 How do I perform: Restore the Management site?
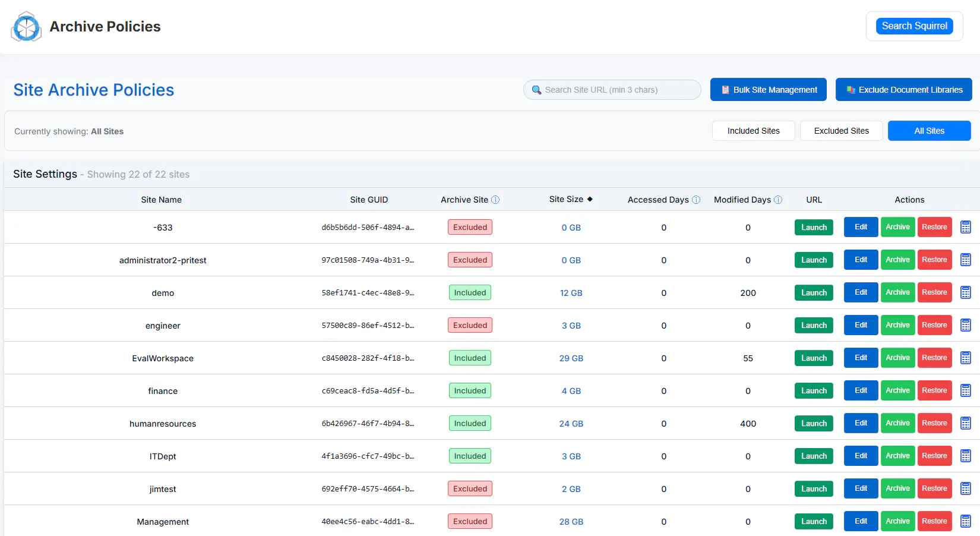935,521
